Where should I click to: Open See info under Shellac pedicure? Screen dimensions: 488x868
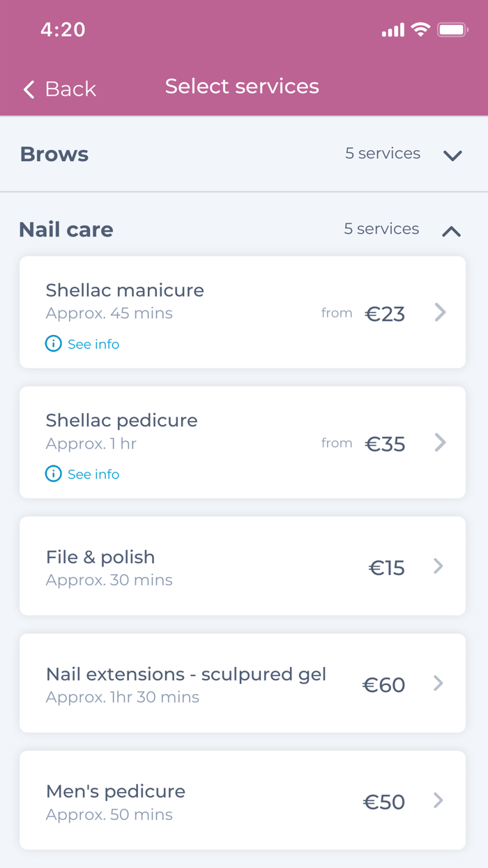(x=93, y=474)
